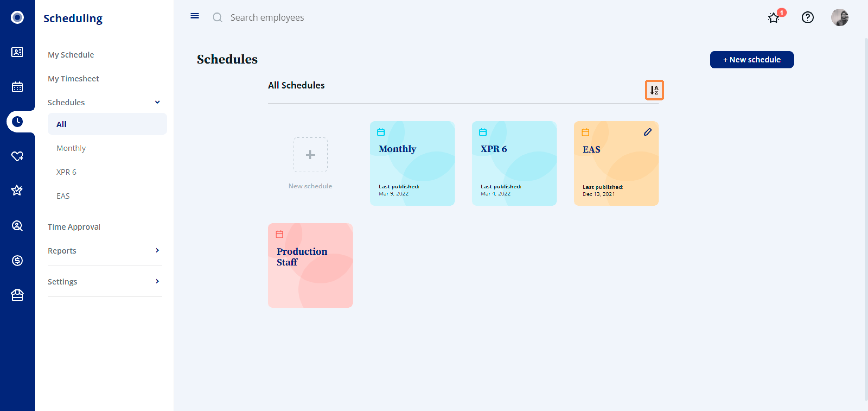
Task: Open the heart benefits icon in sidebar
Action: coord(17,156)
